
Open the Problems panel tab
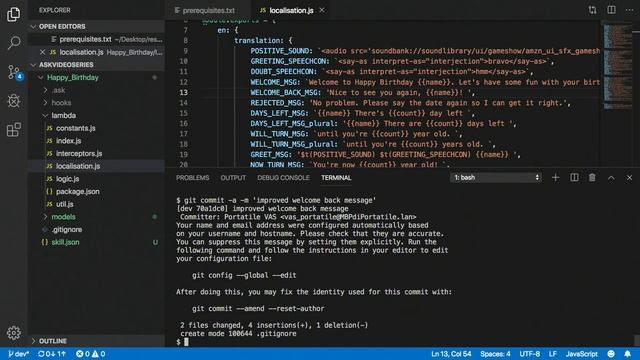coord(193,178)
